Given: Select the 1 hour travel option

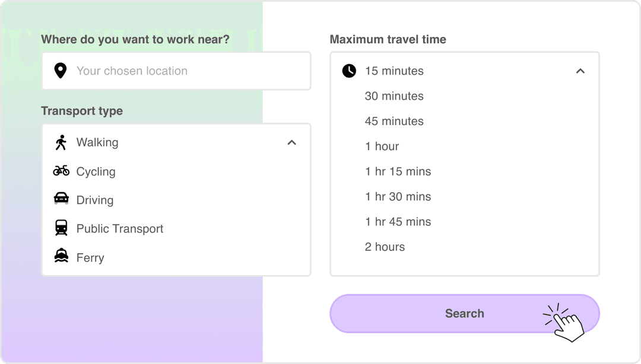Looking at the screenshot, I should point(382,146).
